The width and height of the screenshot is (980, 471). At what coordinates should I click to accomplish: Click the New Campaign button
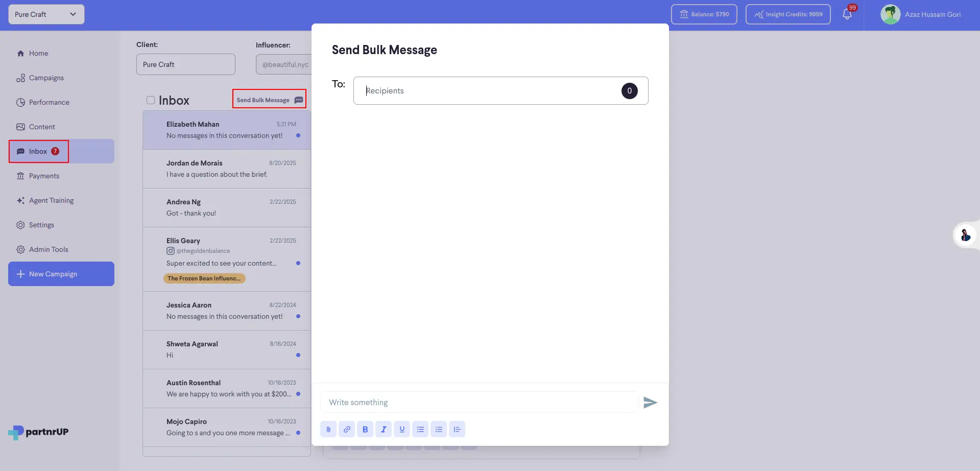pyautogui.click(x=61, y=274)
